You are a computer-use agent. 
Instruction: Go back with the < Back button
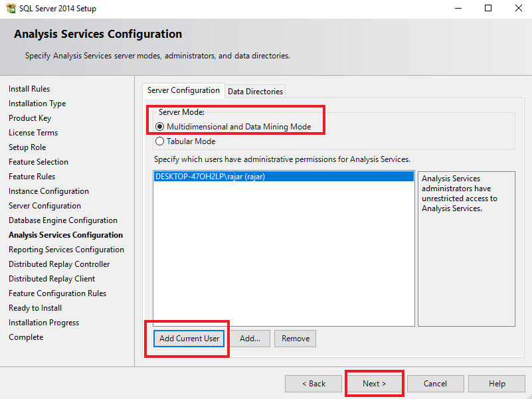point(313,384)
